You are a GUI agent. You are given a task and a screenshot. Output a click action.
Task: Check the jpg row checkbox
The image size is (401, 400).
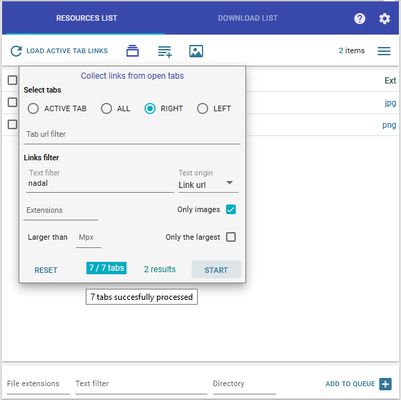point(12,102)
